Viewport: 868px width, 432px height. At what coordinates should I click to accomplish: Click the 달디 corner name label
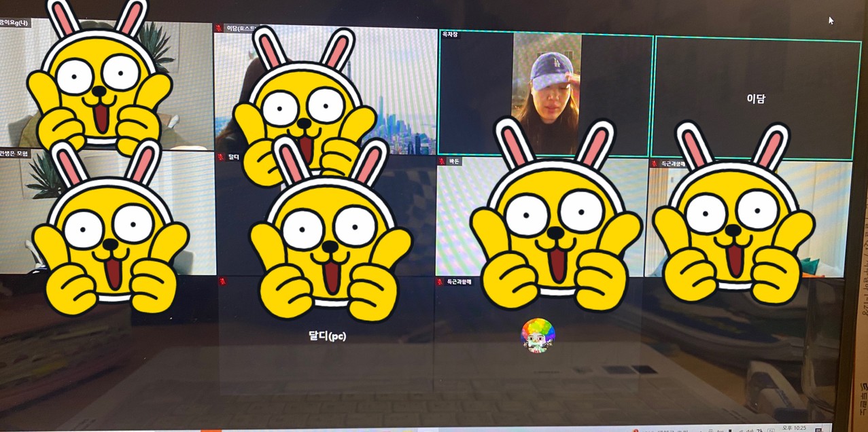click(x=233, y=157)
